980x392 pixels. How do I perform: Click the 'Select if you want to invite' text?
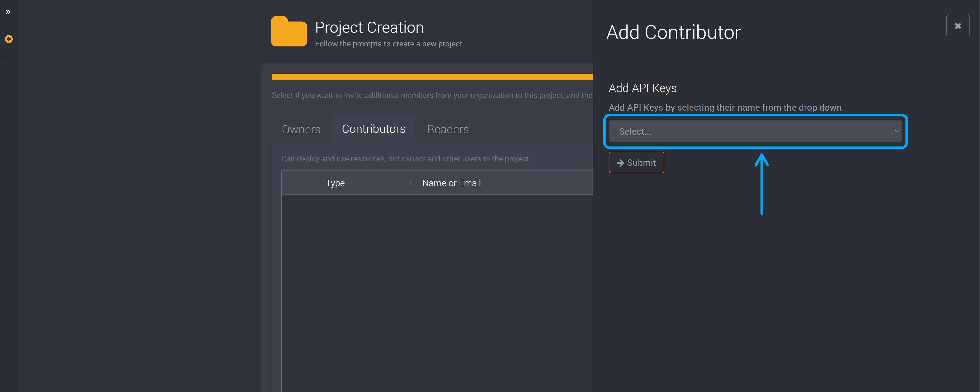432,95
